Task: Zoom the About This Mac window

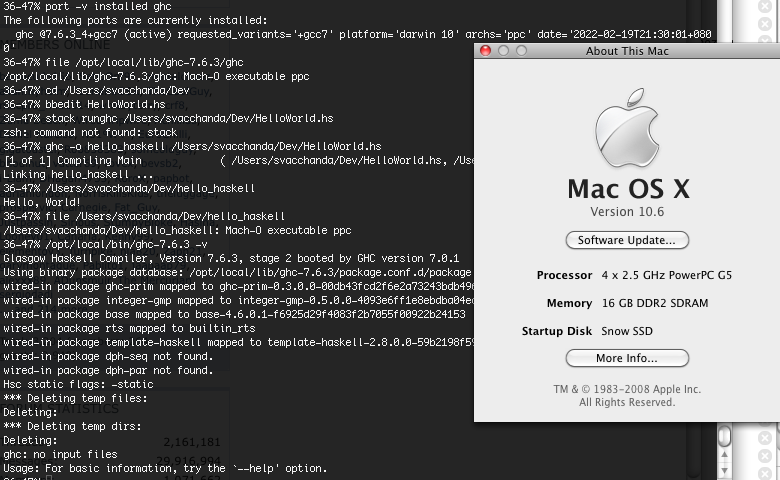Action: (521, 51)
